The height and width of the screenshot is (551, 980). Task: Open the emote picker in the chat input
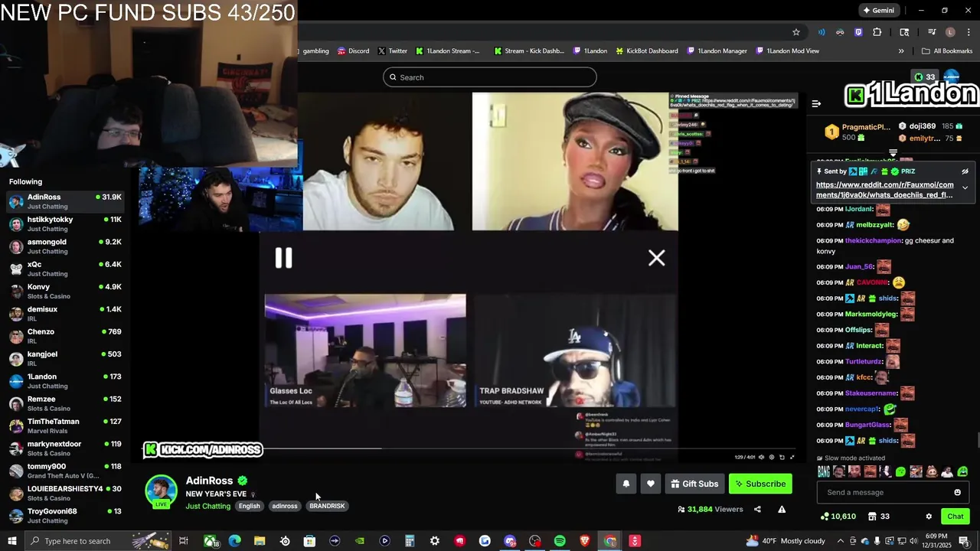pos(957,492)
